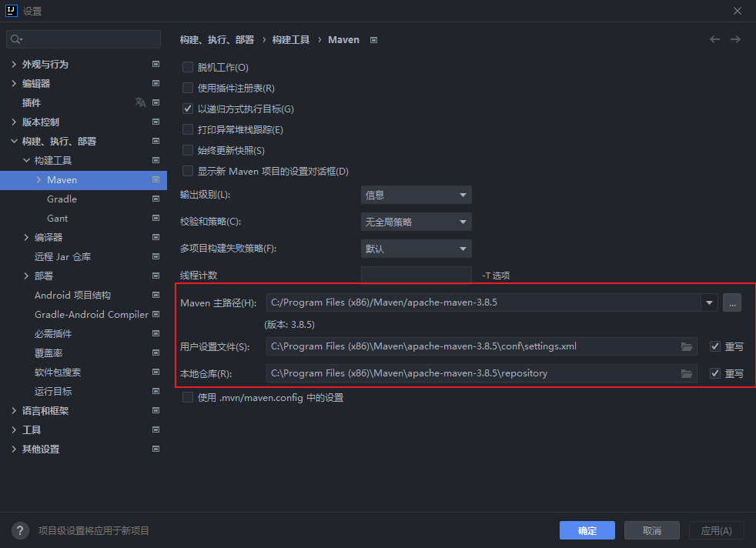Click project-level icon beside 外观与行为
The image size is (756, 548).
tap(156, 64)
